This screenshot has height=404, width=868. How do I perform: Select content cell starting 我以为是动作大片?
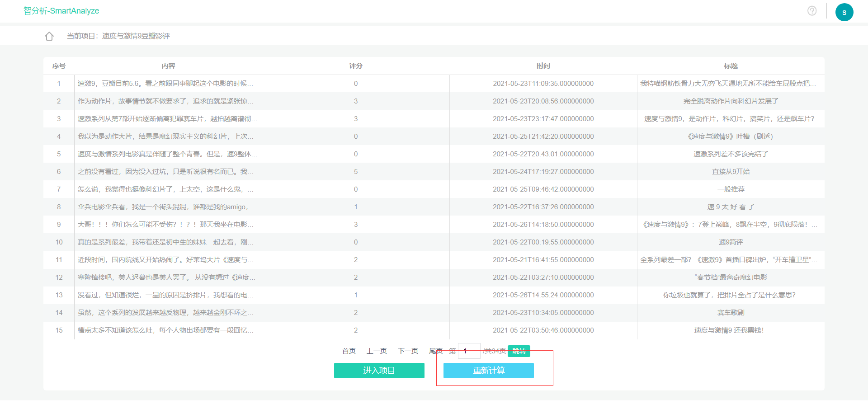(x=168, y=136)
